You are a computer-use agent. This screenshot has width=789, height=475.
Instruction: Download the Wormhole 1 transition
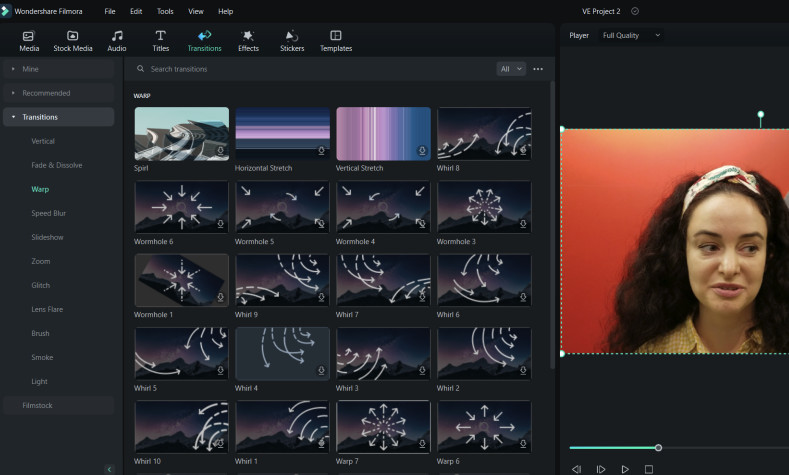[220, 297]
